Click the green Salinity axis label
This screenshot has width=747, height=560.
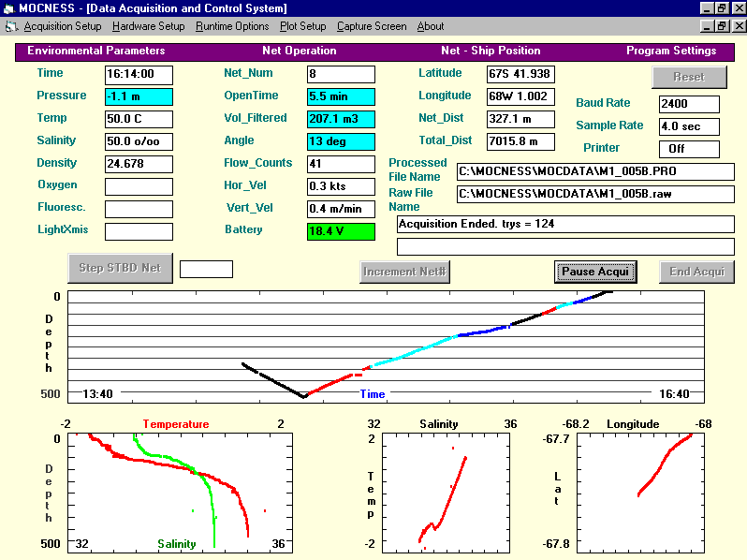[177, 544]
